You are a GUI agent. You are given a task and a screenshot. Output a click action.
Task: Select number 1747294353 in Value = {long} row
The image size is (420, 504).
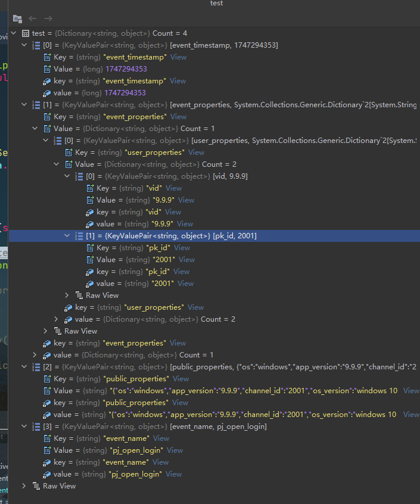[126, 69]
